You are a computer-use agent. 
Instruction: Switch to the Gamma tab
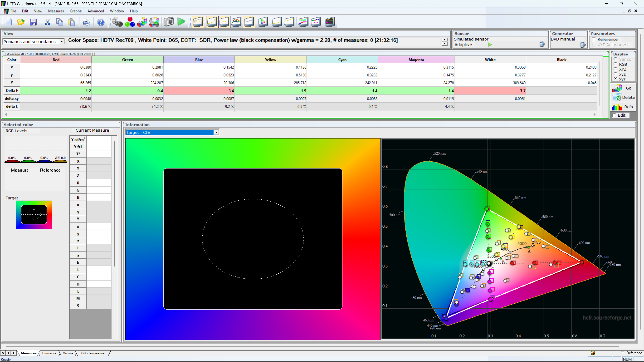(68, 353)
